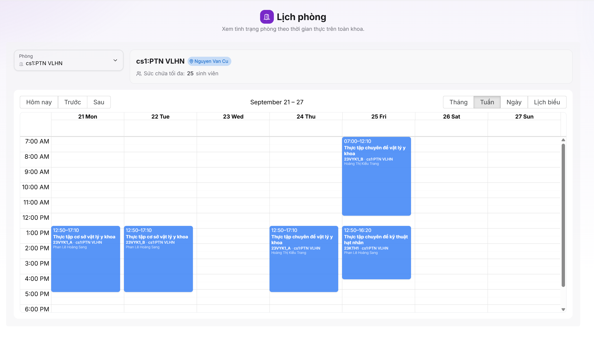Viewport: 594px width, 364px height.
Task: Click the Sau button
Action: tap(99, 102)
